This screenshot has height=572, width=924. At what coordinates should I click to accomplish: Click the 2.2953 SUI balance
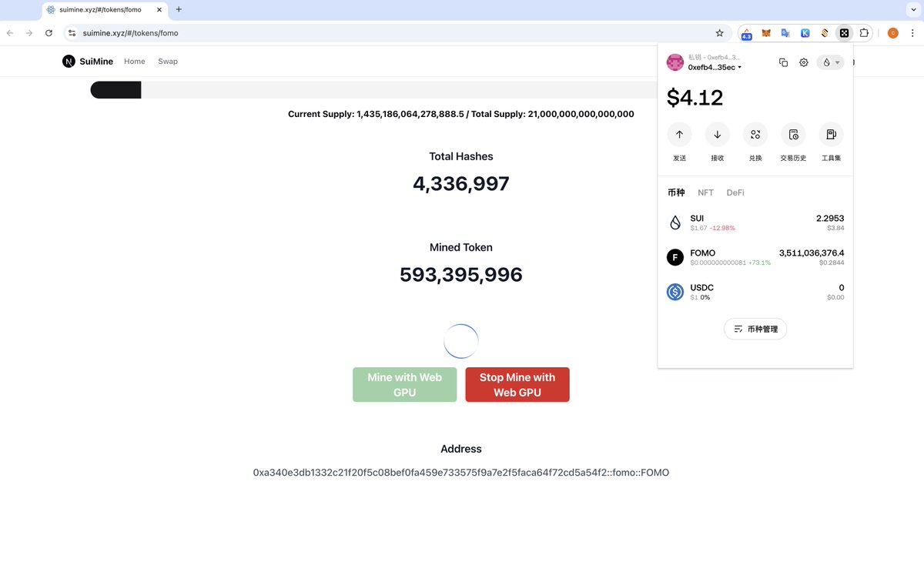830,218
